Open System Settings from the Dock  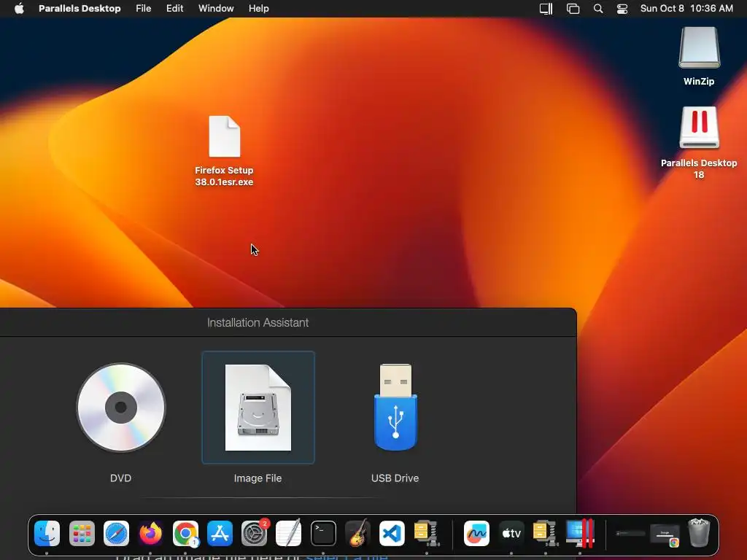(255, 533)
